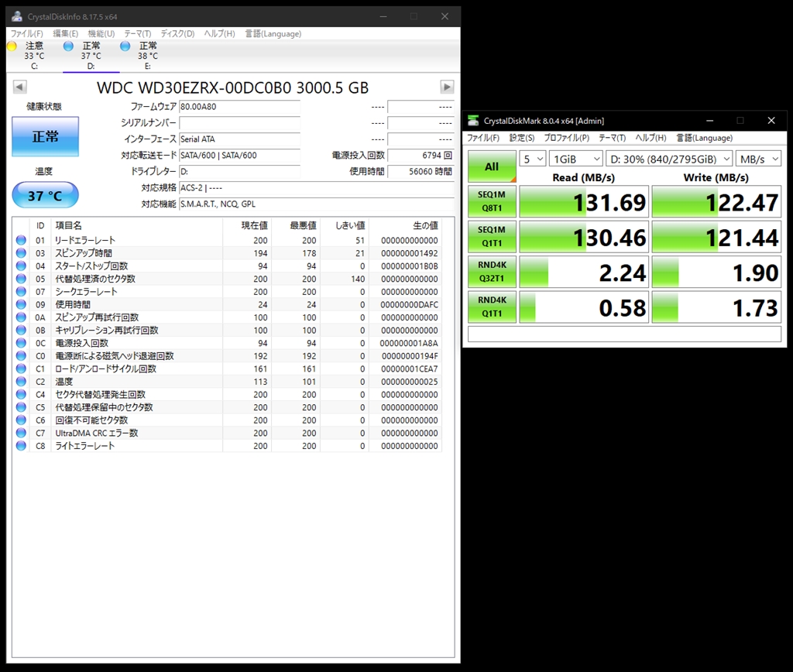
Task: Click status orb for attribute 0B キャリブレーション再試行回数
Action: tap(21, 330)
